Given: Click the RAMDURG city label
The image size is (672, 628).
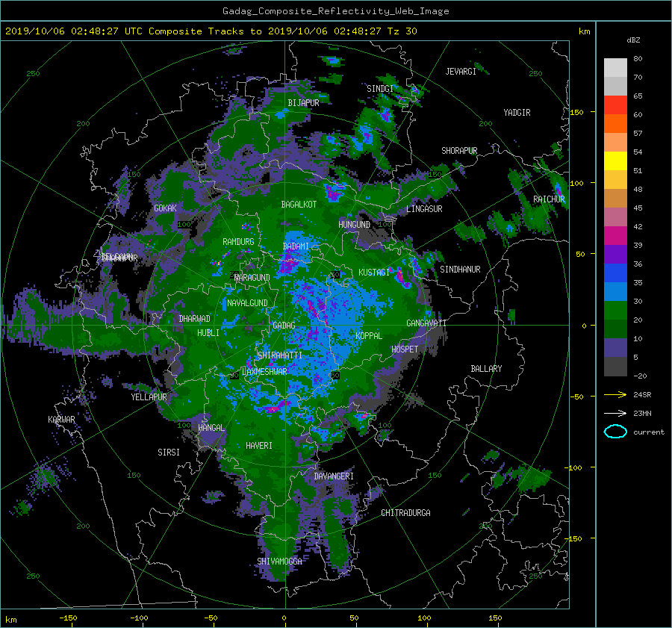Looking at the screenshot, I should [x=238, y=242].
